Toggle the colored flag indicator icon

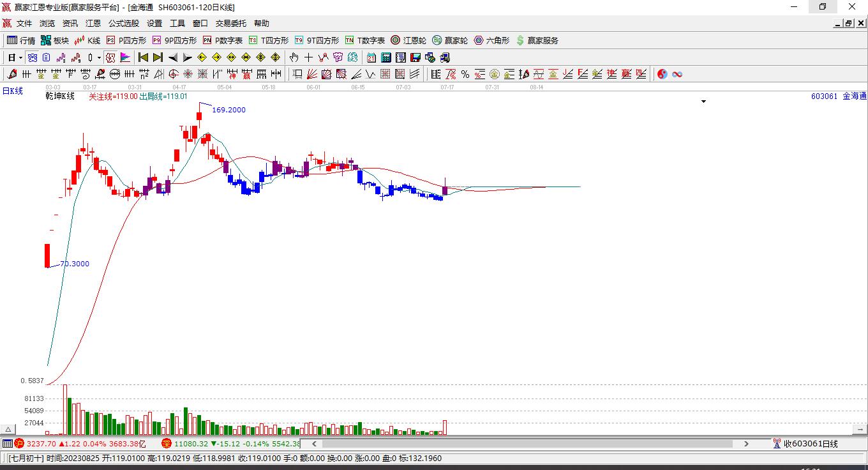coord(126,57)
